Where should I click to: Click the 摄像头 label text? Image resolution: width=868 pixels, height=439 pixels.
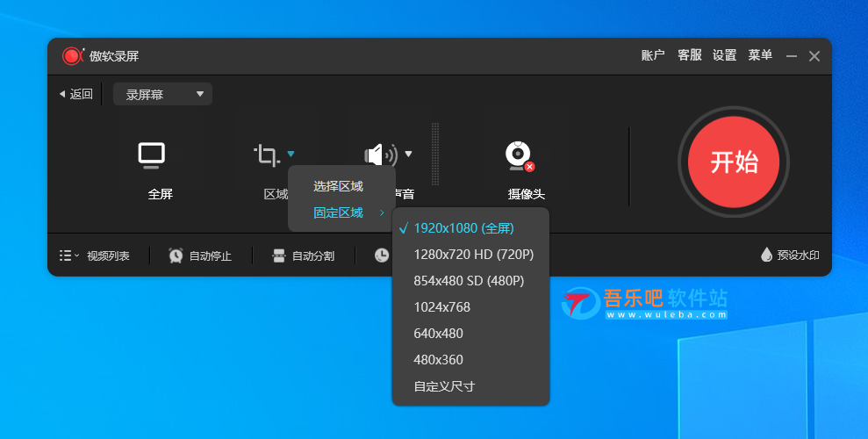point(527,194)
